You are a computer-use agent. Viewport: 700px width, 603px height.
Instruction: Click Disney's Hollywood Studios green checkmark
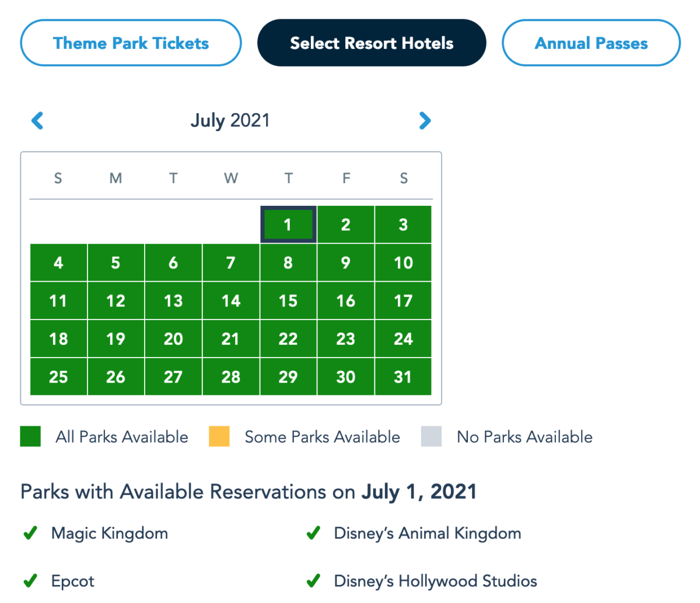click(313, 581)
